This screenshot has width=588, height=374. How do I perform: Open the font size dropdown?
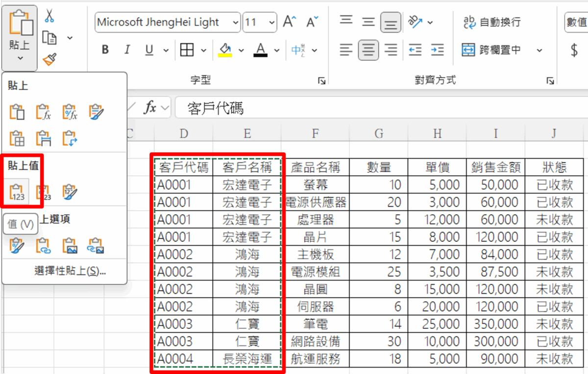pyautogui.click(x=272, y=23)
